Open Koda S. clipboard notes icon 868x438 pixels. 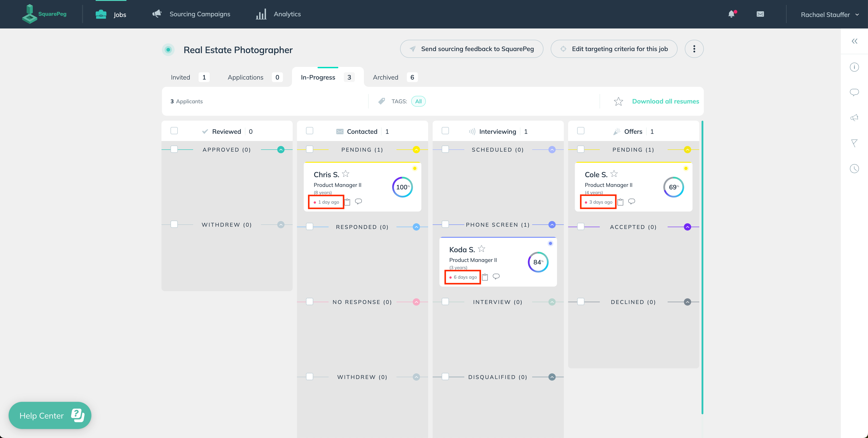coord(485,277)
